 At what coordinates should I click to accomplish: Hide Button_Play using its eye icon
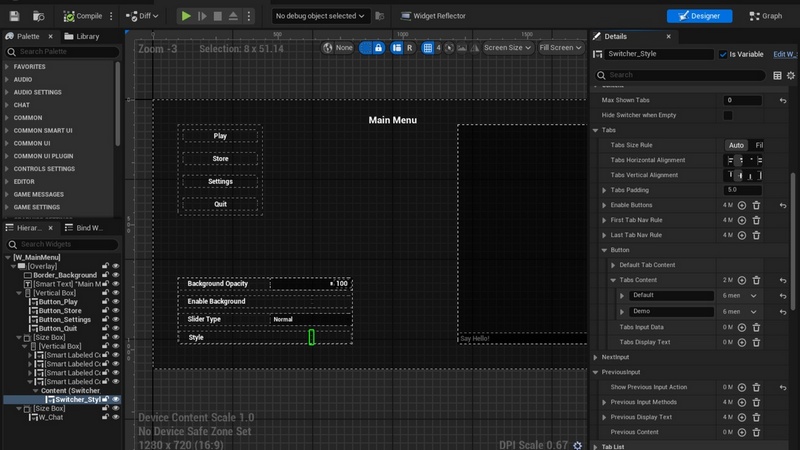click(x=116, y=301)
